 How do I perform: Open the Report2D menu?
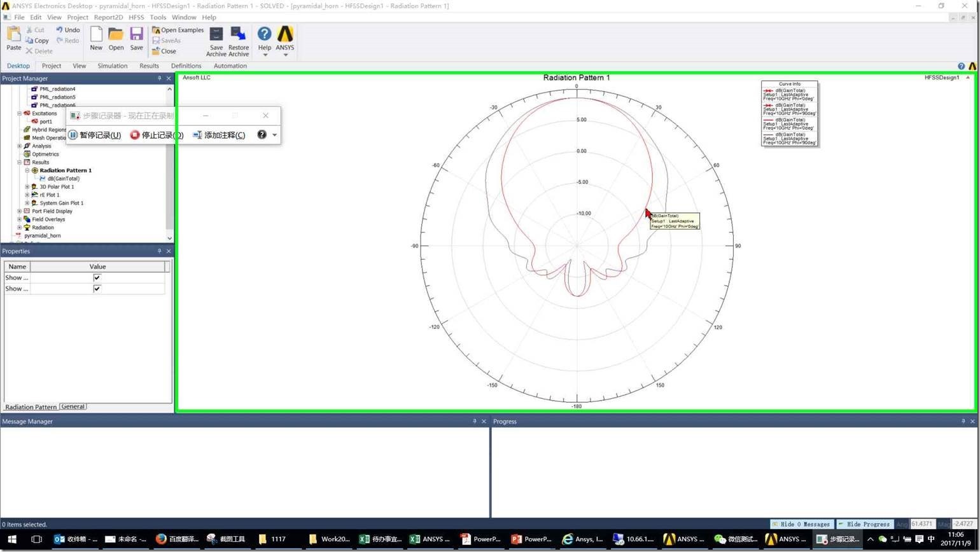tap(108, 17)
